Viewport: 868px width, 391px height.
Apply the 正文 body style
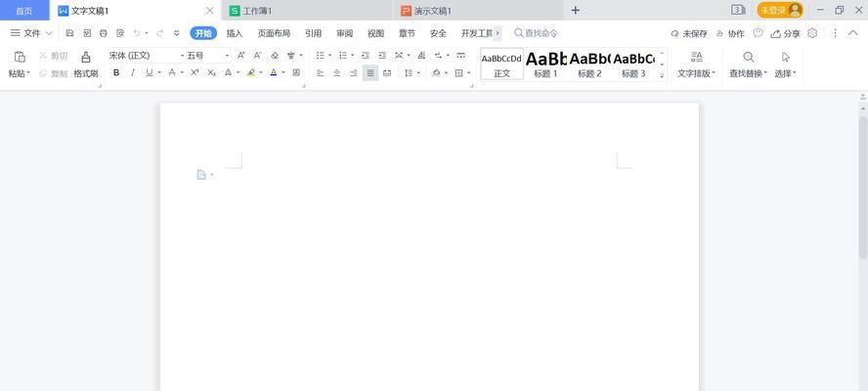tap(502, 64)
